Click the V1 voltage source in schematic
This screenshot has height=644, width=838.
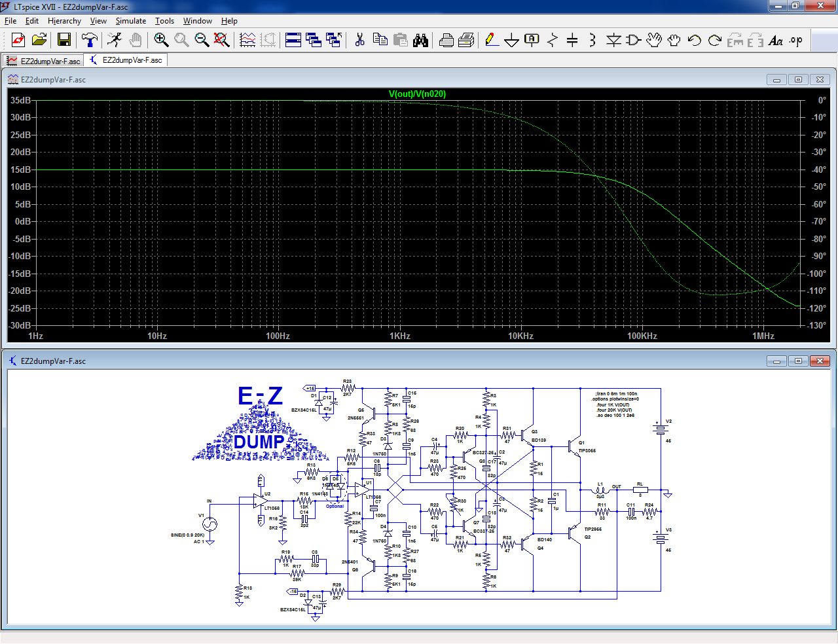point(209,524)
